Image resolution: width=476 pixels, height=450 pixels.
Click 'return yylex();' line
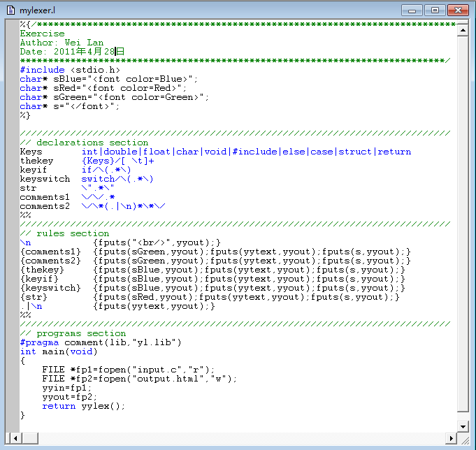pos(83,406)
